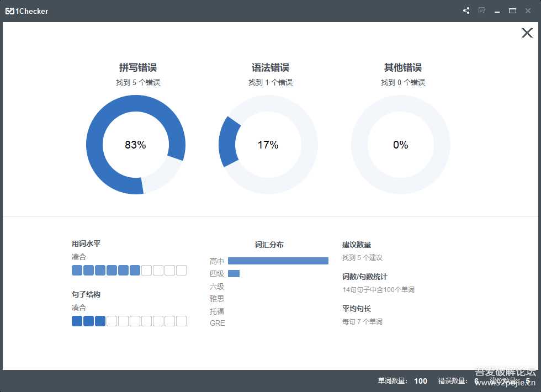541x392 pixels.
Task: Click the 高中 vocabulary distribution bar
Action: (278, 261)
